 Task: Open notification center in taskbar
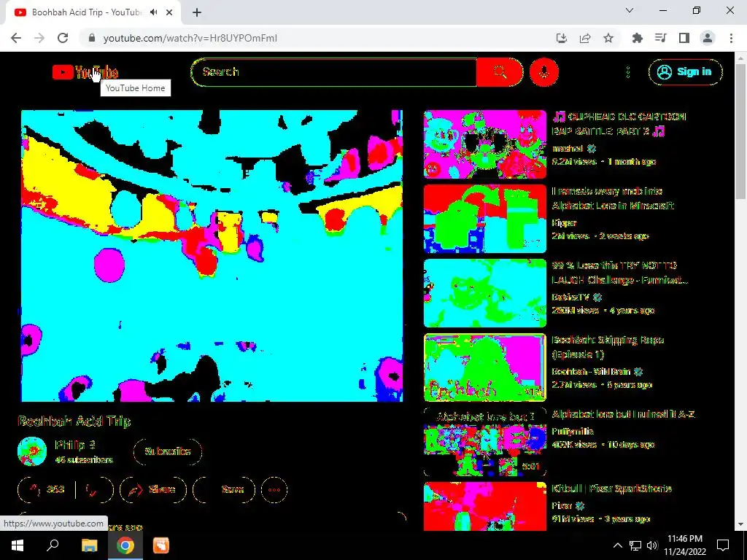pos(723,545)
